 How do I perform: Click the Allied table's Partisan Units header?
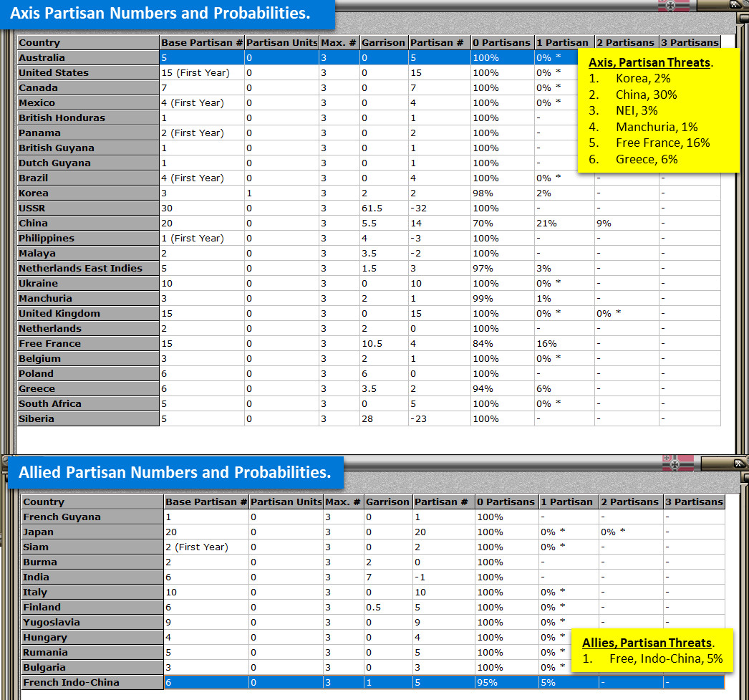(286, 502)
